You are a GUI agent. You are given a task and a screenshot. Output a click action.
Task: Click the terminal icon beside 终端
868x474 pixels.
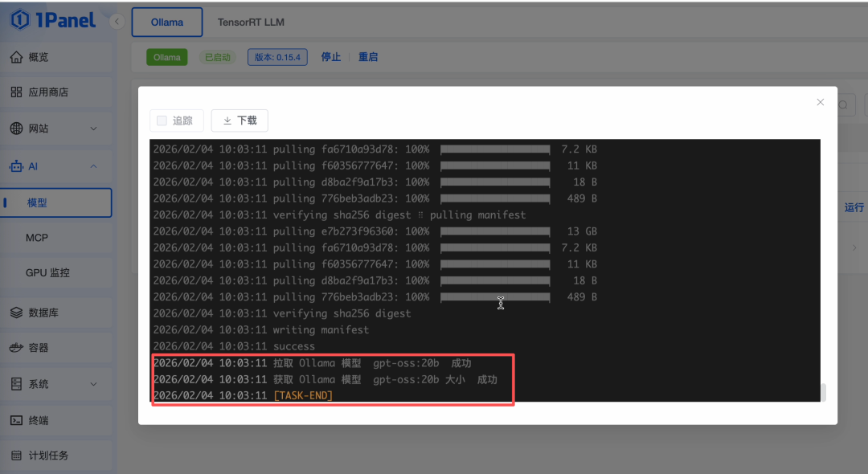pos(17,420)
